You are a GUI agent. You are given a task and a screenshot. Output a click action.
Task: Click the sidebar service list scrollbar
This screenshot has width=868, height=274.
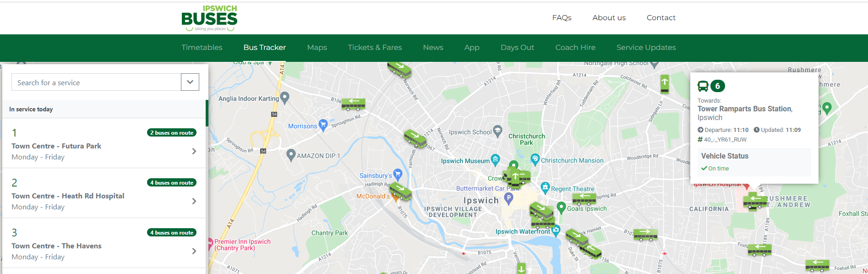(207, 113)
